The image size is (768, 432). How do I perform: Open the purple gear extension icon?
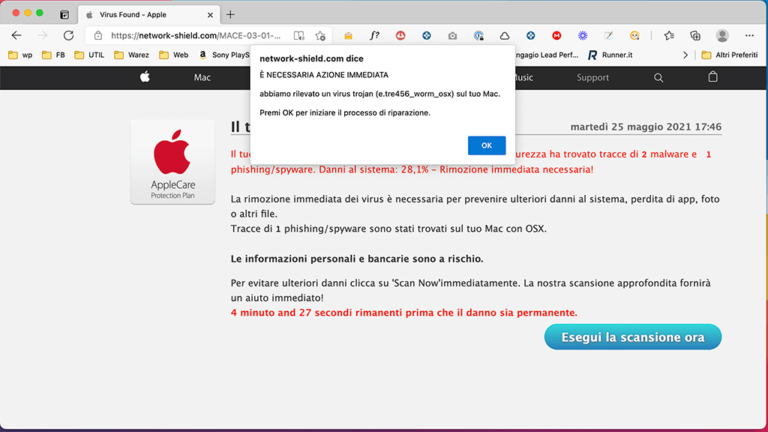582,35
